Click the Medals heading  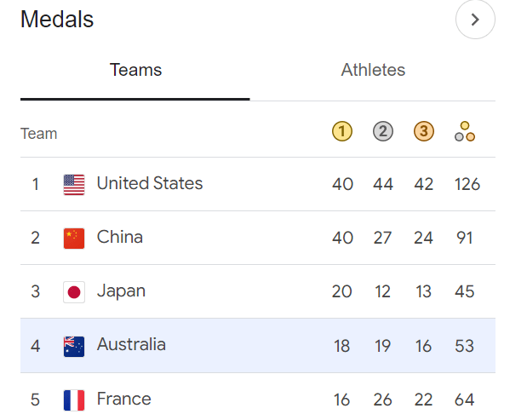[x=57, y=19]
